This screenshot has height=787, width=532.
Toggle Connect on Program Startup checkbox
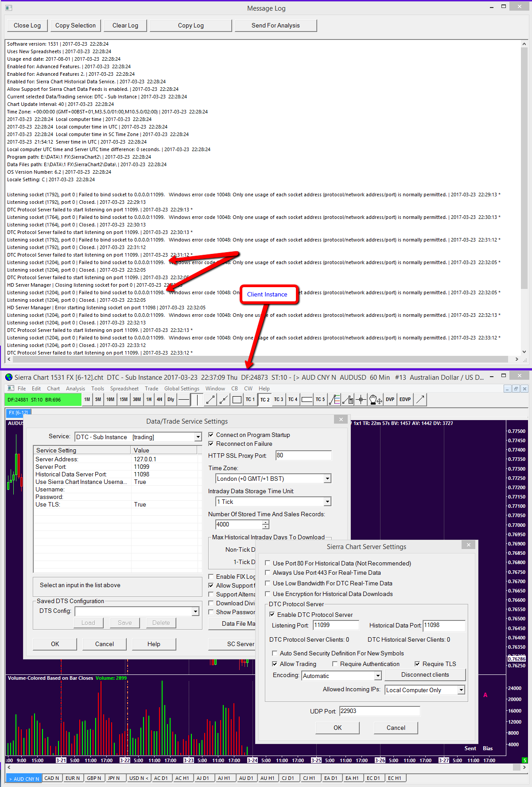coord(211,435)
